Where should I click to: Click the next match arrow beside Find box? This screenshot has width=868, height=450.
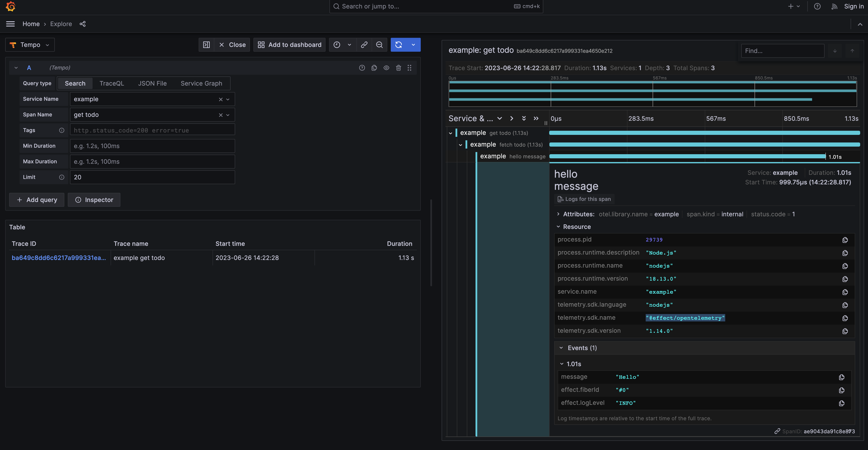835,51
